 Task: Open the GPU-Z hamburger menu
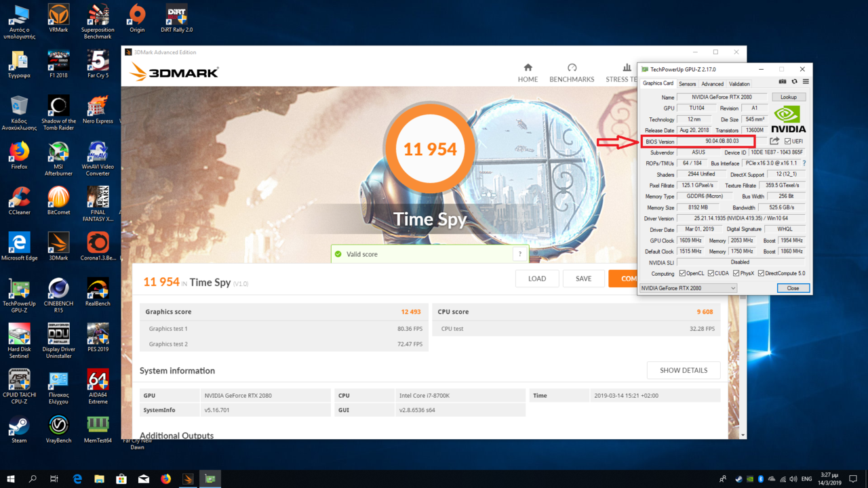click(x=806, y=82)
